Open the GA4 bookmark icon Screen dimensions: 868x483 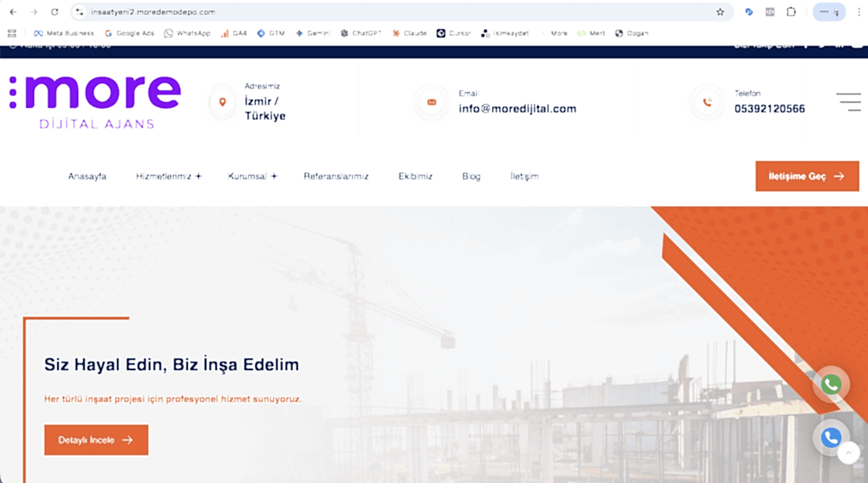click(224, 33)
